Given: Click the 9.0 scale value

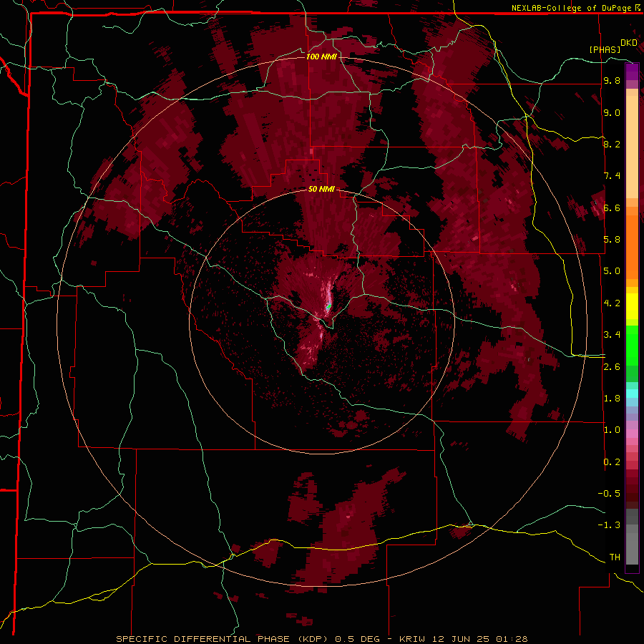Looking at the screenshot, I should click(x=612, y=112).
